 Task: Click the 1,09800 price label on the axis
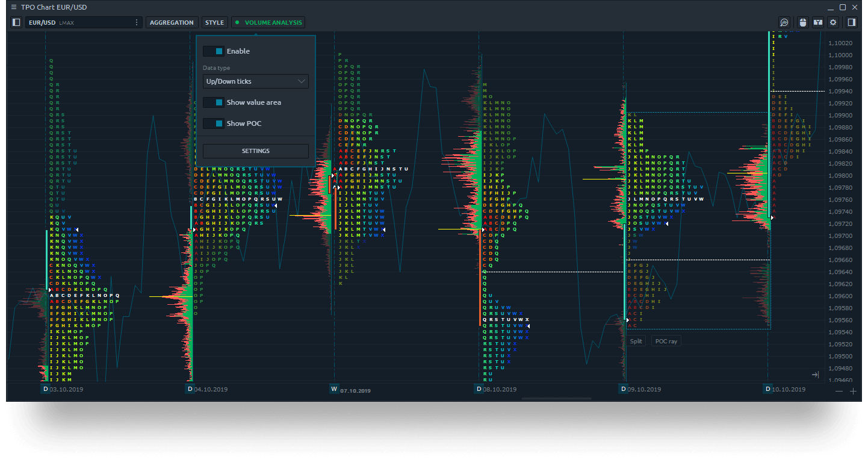[840, 176]
